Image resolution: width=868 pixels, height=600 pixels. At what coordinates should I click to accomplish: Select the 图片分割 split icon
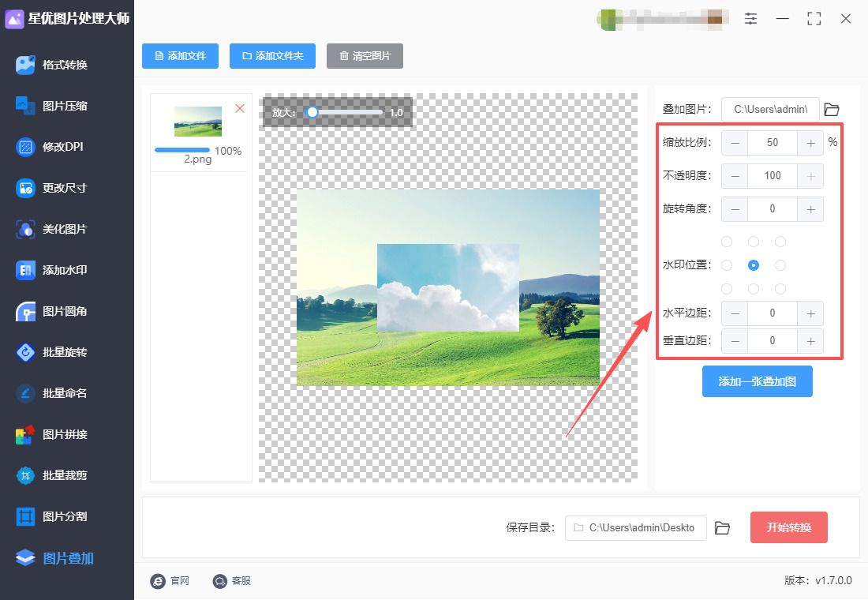pos(25,516)
